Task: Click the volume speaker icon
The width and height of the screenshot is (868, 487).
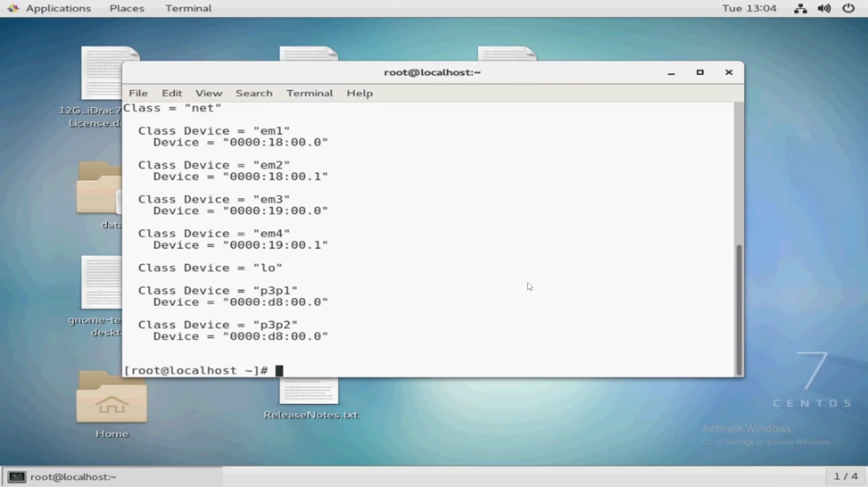Action: pyautogui.click(x=824, y=8)
